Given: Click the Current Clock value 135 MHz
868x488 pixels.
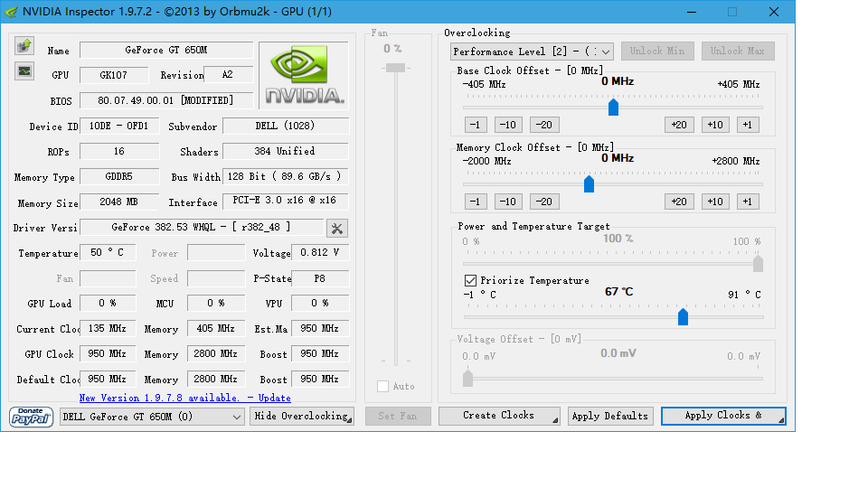Looking at the screenshot, I should [108, 329].
